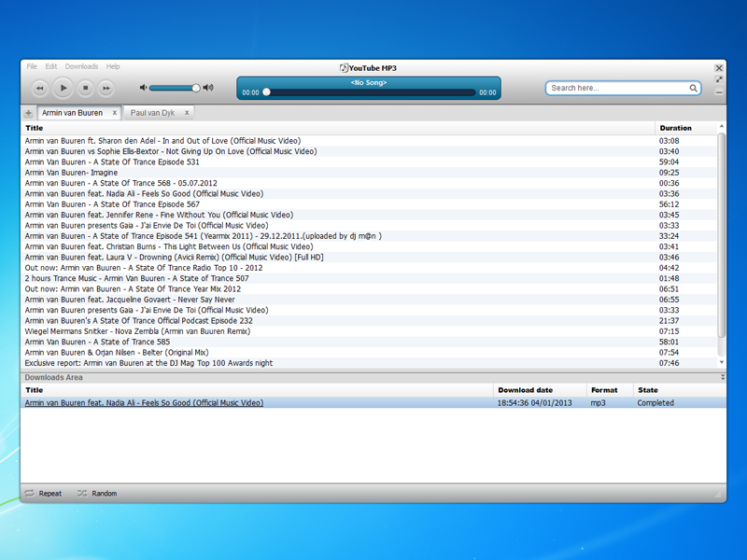Close the Paul van Dyk tab
Screen dimensions: 747x560
(x=187, y=113)
